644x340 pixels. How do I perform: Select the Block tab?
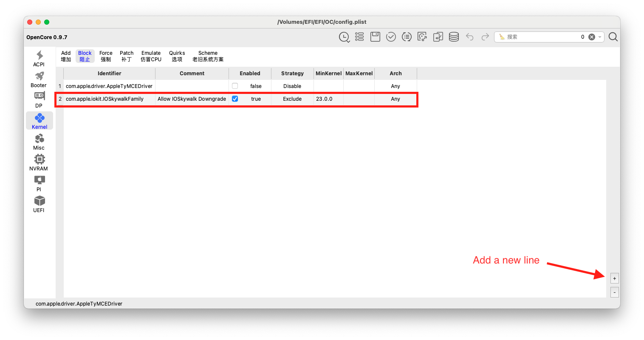pos(85,56)
